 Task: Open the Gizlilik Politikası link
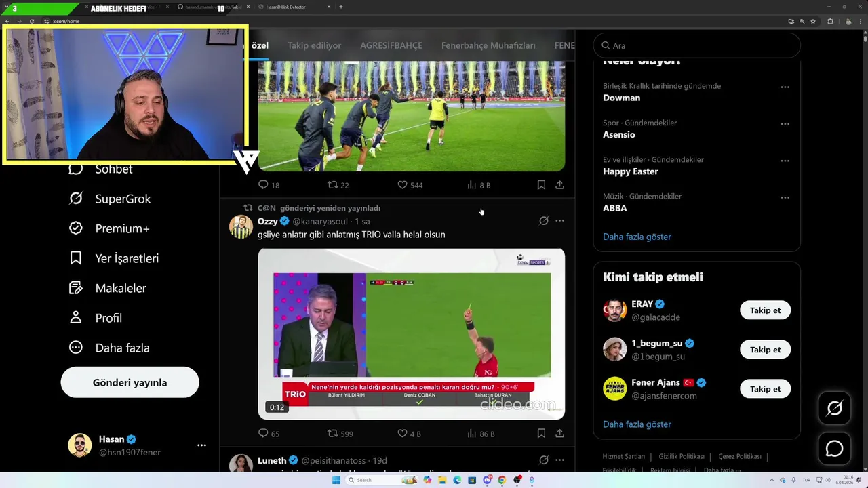coord(682,456)
